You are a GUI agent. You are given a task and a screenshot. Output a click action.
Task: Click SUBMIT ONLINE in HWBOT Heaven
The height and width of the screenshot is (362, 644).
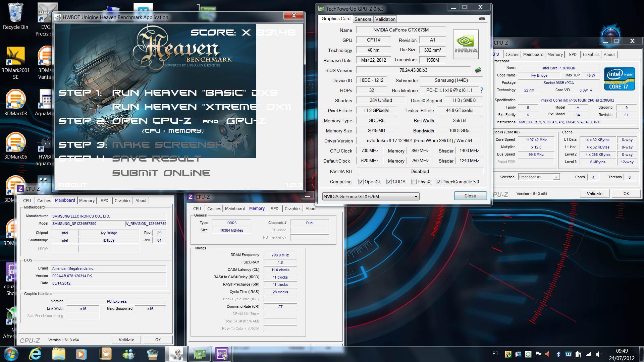pos(161,173)
